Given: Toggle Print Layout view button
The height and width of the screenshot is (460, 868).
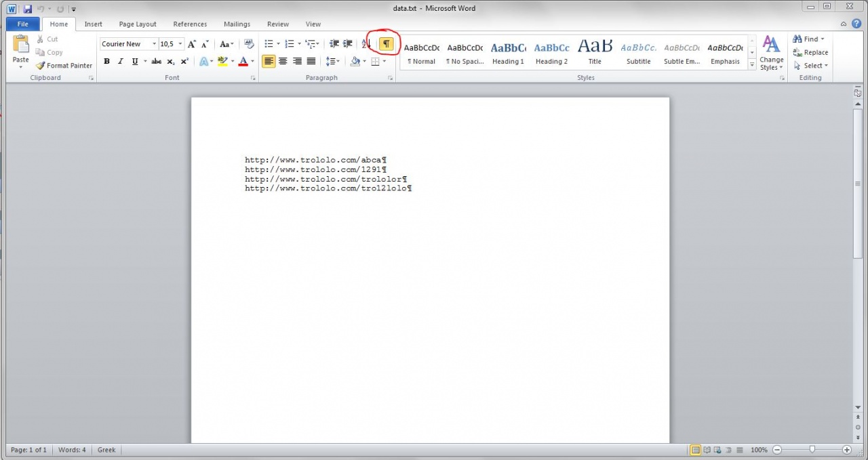Looking at the screenshot, I should (x=695, y=450).
